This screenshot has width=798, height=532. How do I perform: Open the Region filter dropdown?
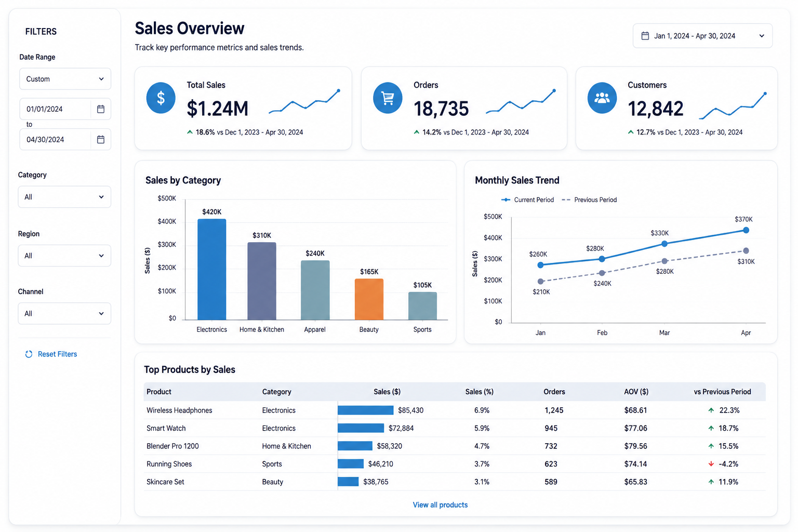tap(64, 256)
